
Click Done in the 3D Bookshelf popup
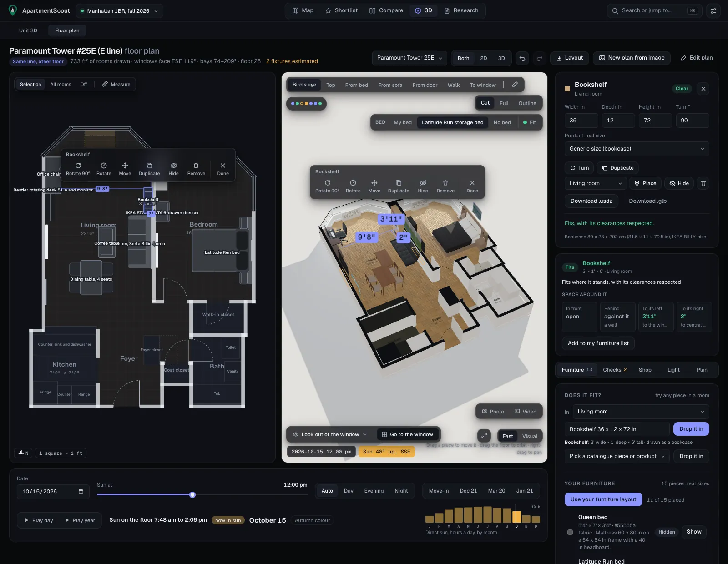click(472, 186)
